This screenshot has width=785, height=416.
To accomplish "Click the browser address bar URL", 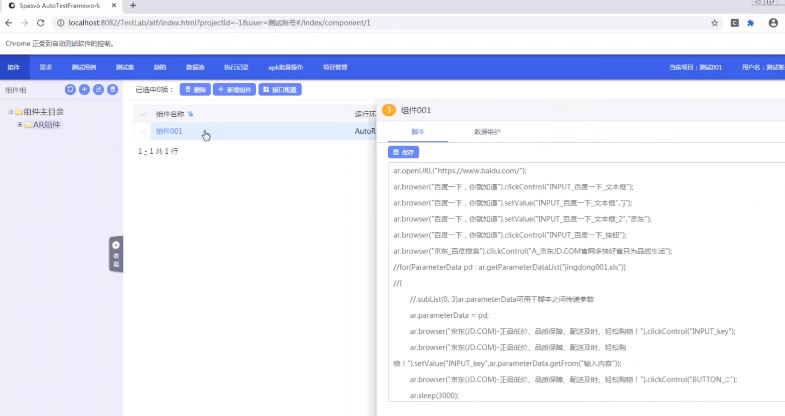I will coord(250,22).
